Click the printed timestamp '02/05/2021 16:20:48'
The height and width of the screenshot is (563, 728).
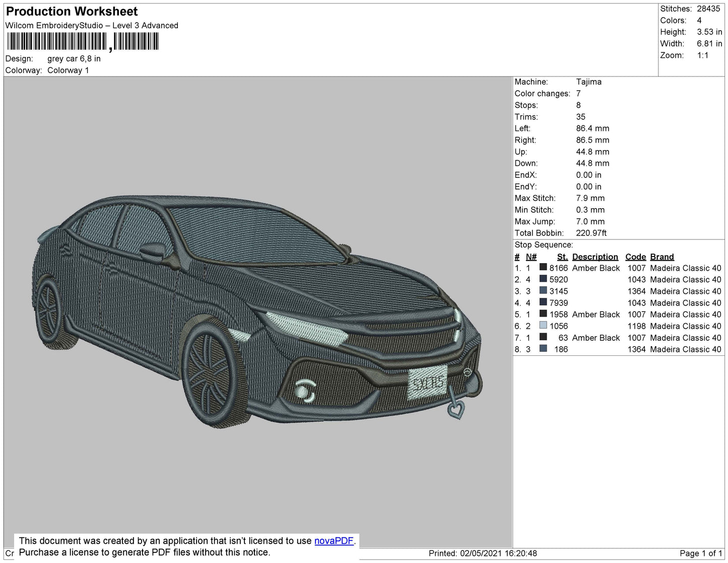[x=498, y=553]
